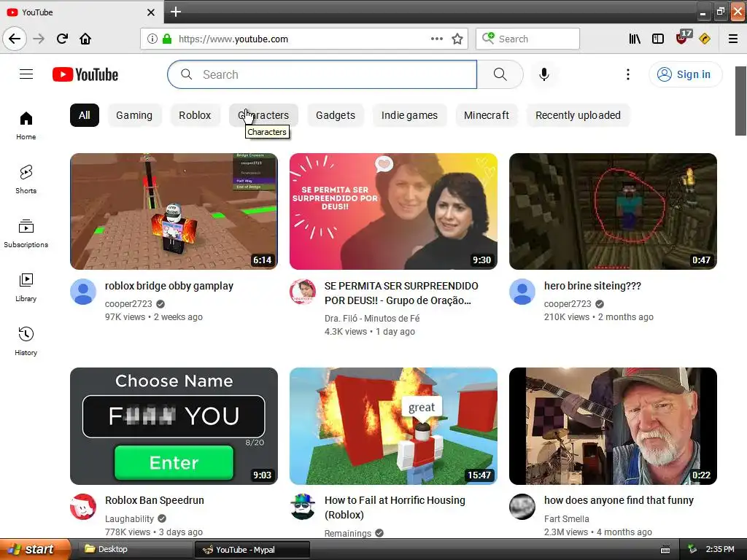
Task: Open page actions three-dot menu in address bar
Action: pos(437,39)
